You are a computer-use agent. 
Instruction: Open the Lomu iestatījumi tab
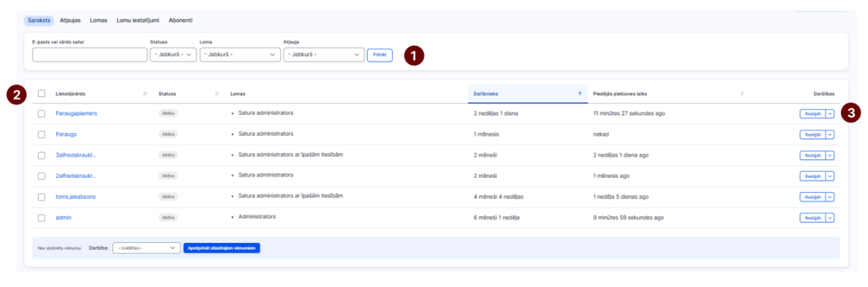pos(138,20)
